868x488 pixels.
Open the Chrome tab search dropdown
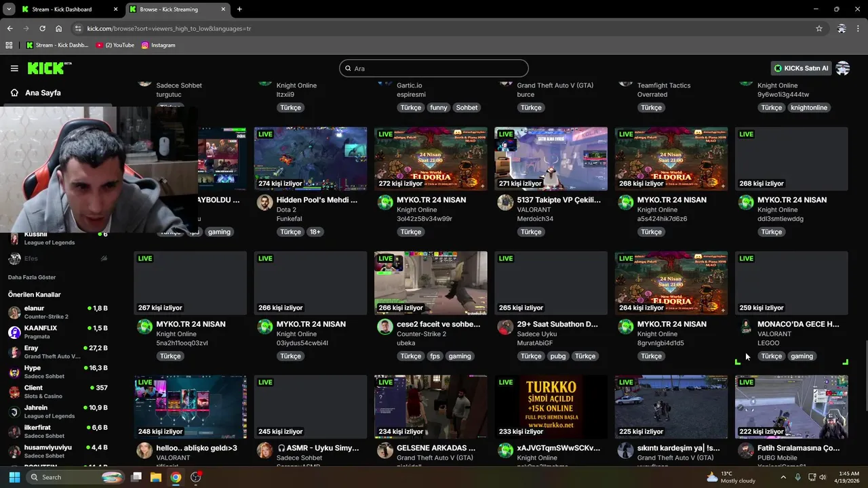coord(8,9)
